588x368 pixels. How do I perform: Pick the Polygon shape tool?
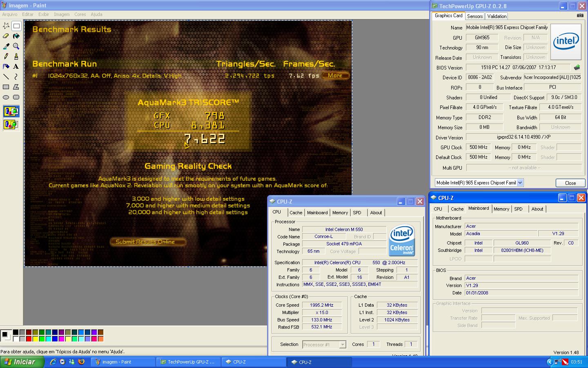(x=16, y=87)
